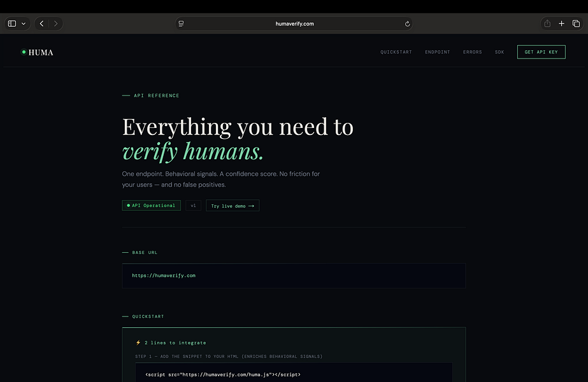Open the Endpoint nav link
Viewport: 588px width, 382px height.
437,52
